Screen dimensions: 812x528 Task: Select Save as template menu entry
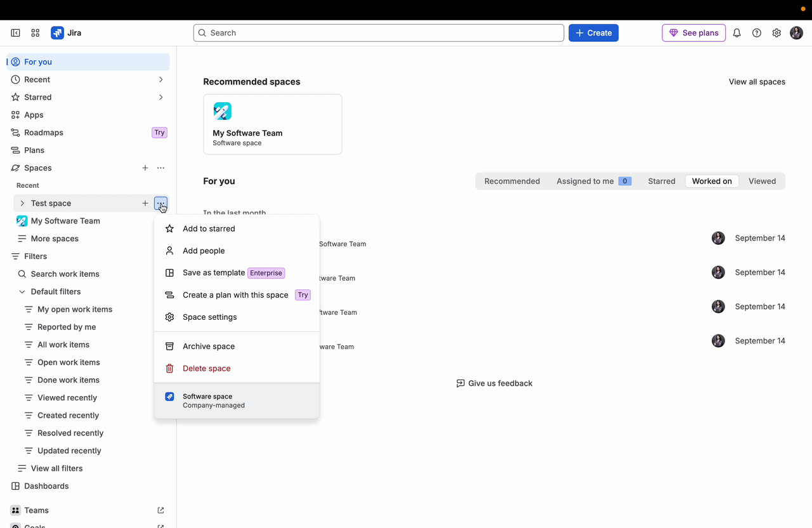[x=237, y=273]
